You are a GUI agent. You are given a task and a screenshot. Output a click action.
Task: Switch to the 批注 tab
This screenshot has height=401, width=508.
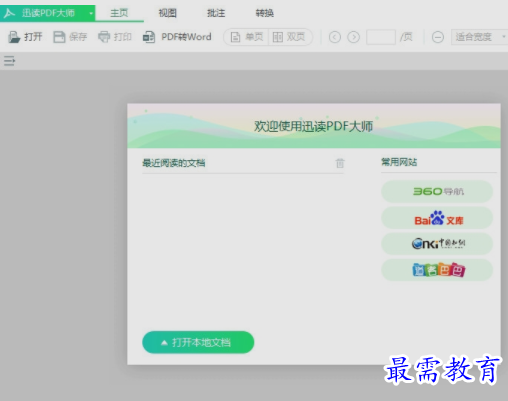coord(216,13)
